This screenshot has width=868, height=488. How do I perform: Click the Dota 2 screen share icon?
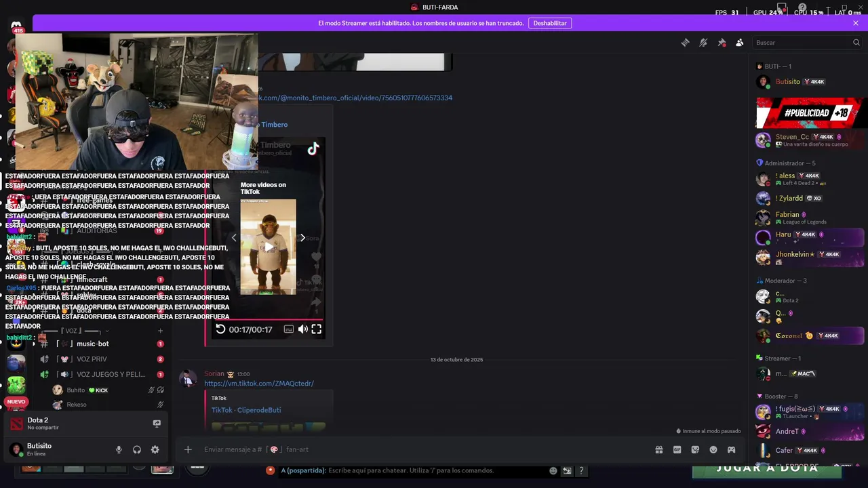click(157, 424)
